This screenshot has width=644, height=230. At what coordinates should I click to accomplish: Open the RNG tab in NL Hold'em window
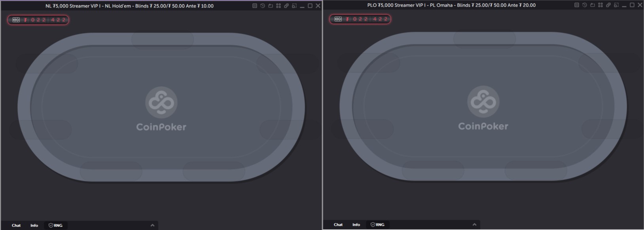pos(55,225)
